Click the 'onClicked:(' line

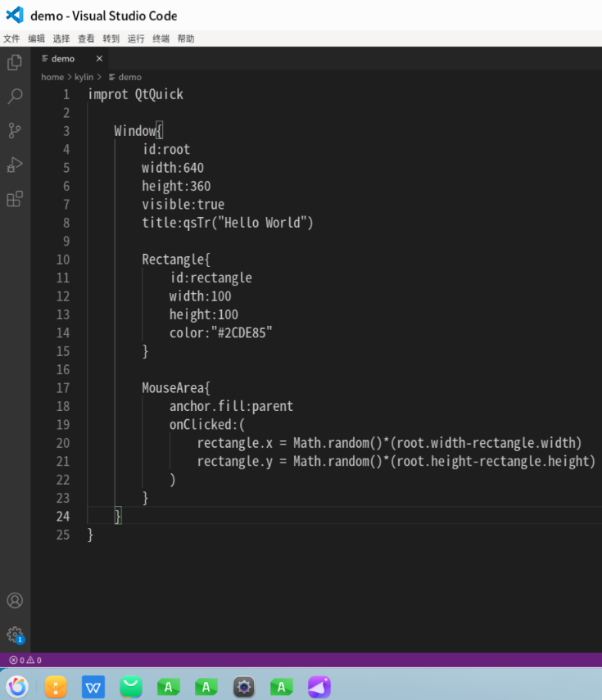(x=207, y=425)
